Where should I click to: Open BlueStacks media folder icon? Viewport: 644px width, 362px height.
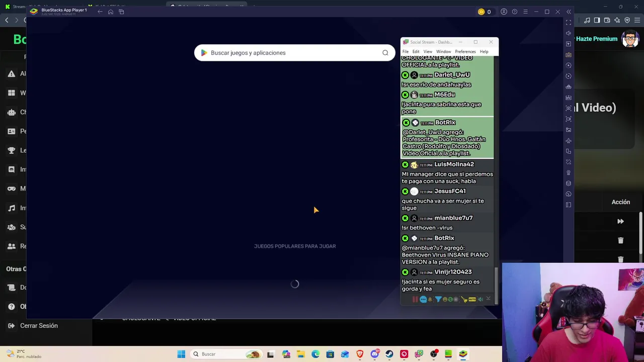(x=569, y=130)
